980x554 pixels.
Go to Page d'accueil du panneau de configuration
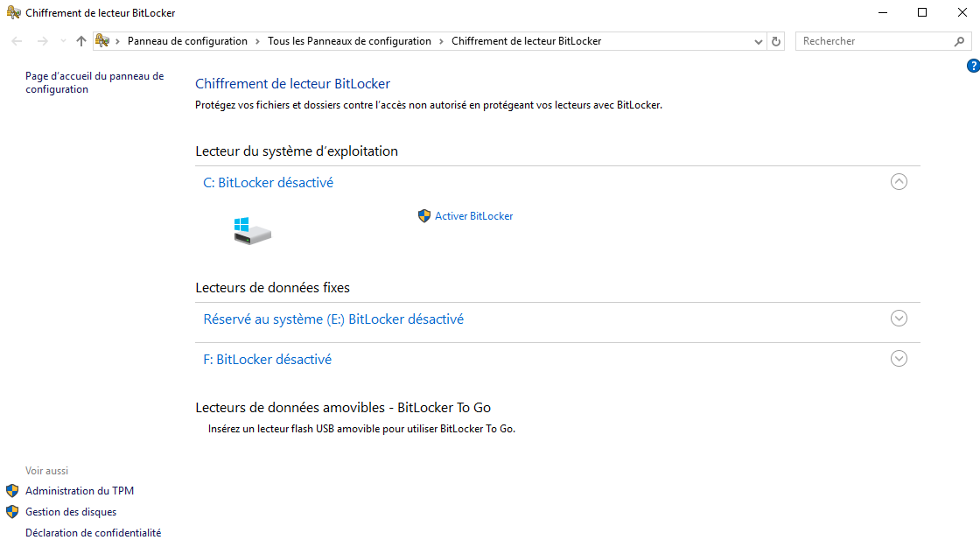click(x=94, y=82)
